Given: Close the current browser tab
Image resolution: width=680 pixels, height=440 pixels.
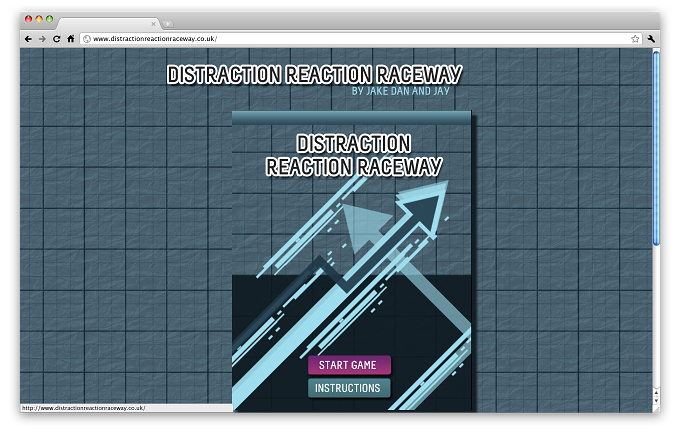Looking at the screenshot, I should [x=153, y=24].
